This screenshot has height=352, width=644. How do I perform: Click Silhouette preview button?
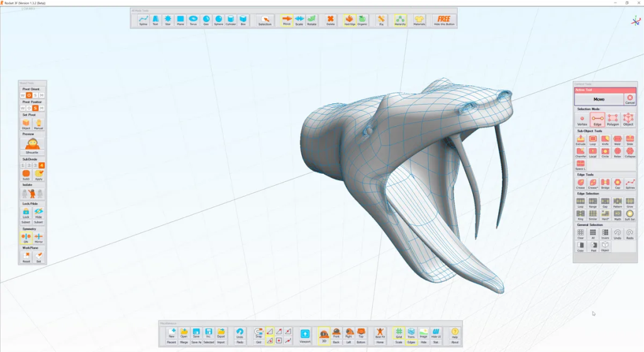[32, 145]
